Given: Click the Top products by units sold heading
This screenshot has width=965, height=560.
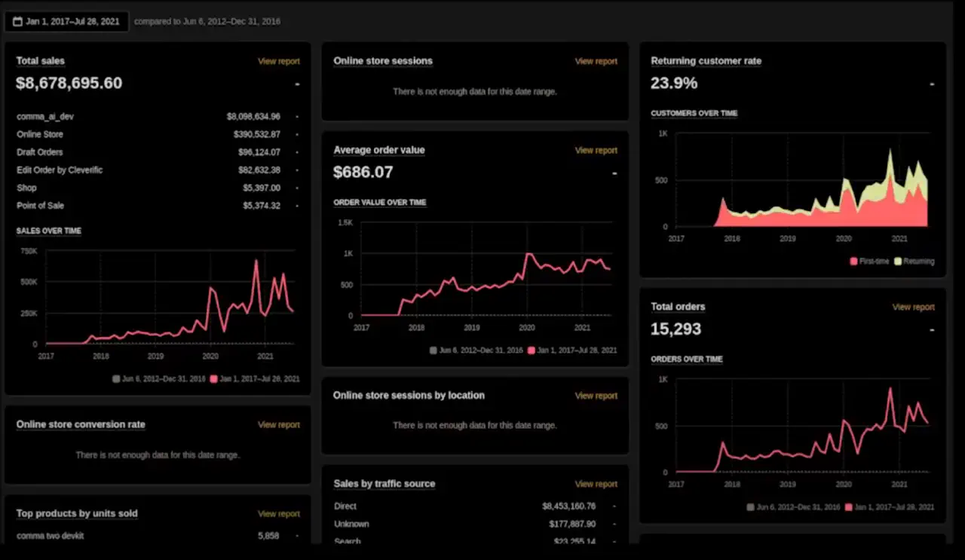Looking at the screenshot, I should 77,514.
